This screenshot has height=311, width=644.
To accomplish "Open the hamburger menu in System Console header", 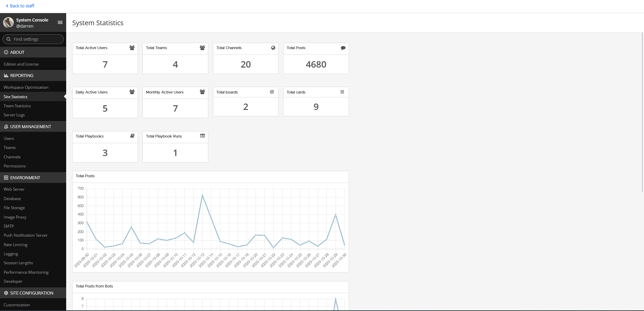I will click(60, 23).
